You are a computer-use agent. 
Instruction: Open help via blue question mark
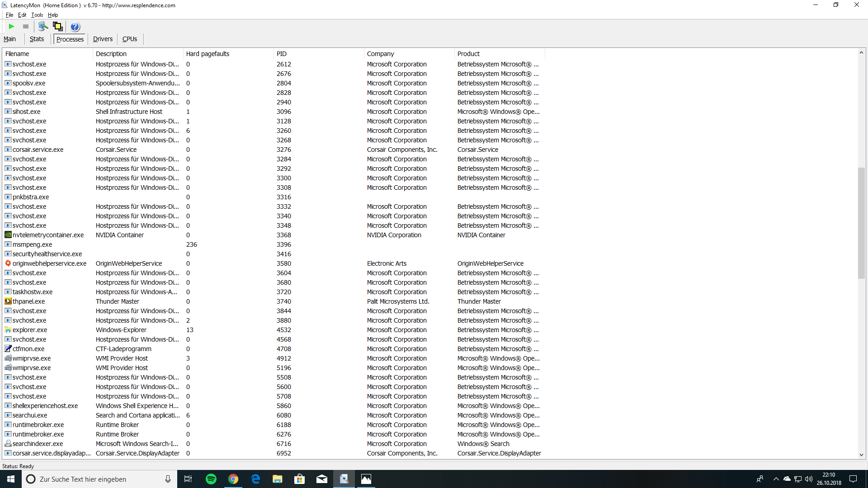[75, 27]
